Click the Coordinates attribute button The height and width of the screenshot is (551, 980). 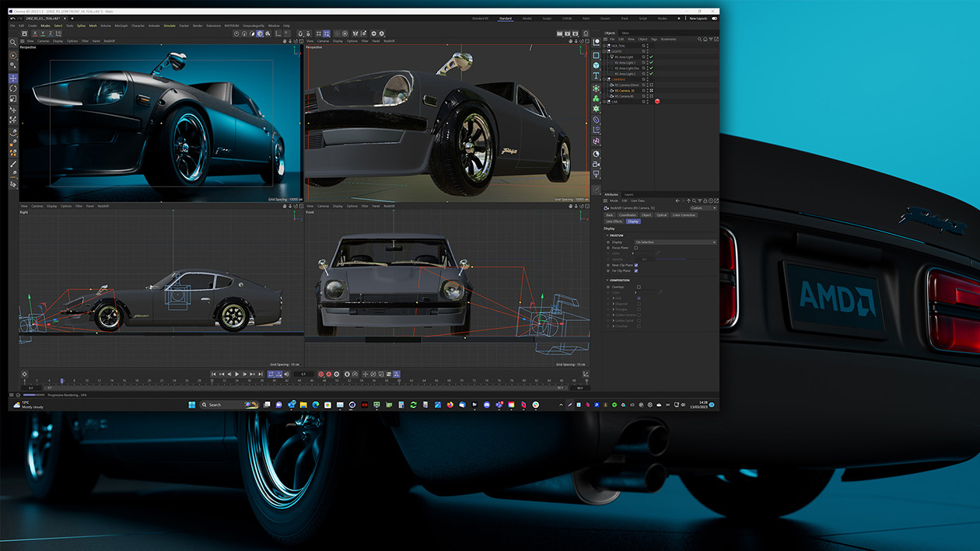click(x=628, y=215)
